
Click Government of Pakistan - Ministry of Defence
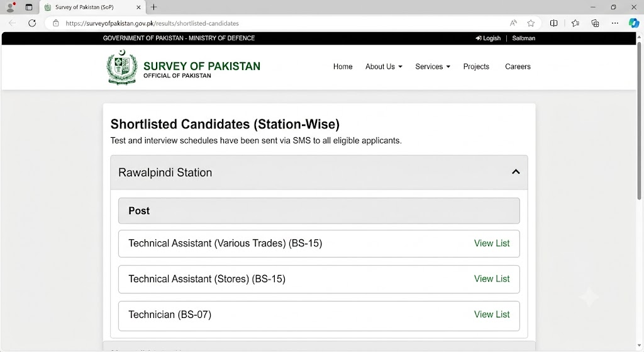179,38
